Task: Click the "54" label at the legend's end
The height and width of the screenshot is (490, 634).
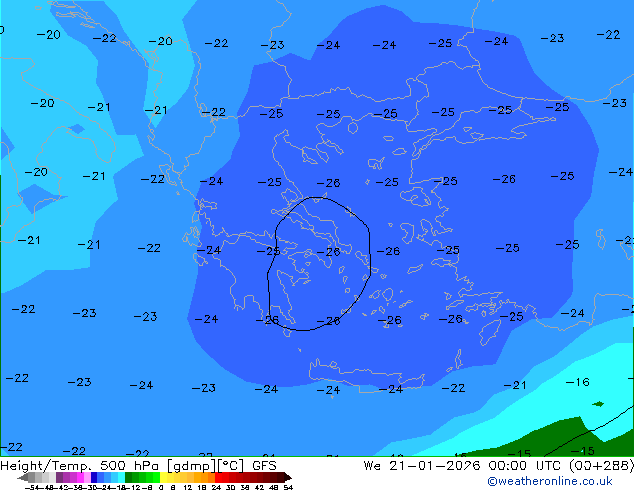Action: (288, 488)
